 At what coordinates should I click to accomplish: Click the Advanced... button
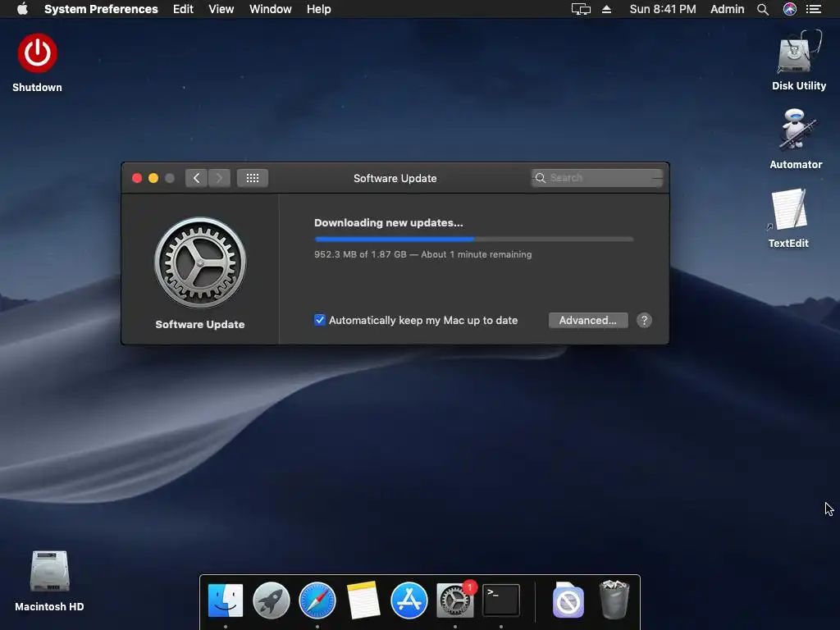tap(588, 321)
